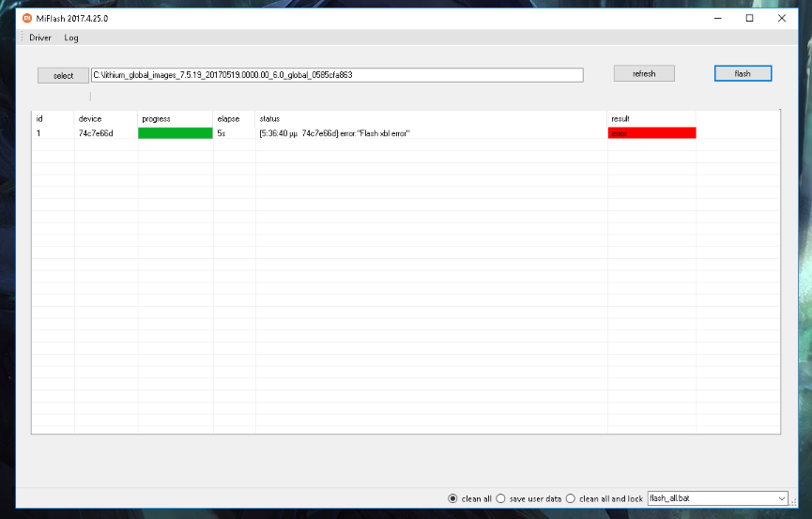Viewport: 812px width, 519px height.
Task: Click the id column header
Action: point(54,118)
